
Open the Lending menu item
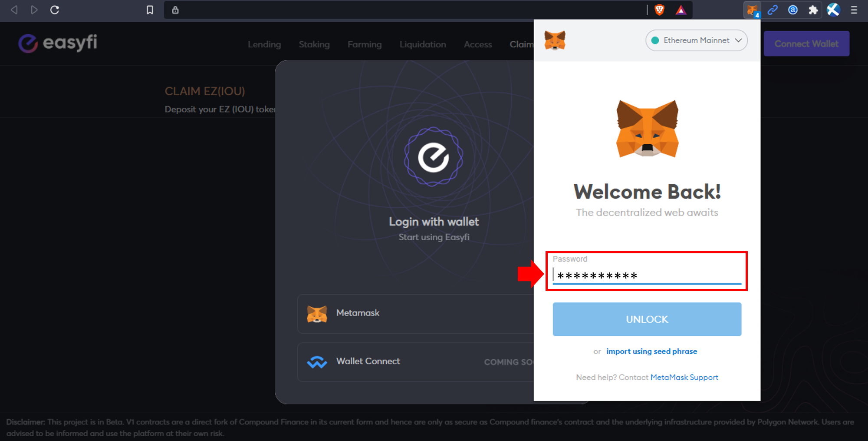[x=264, y=44]
